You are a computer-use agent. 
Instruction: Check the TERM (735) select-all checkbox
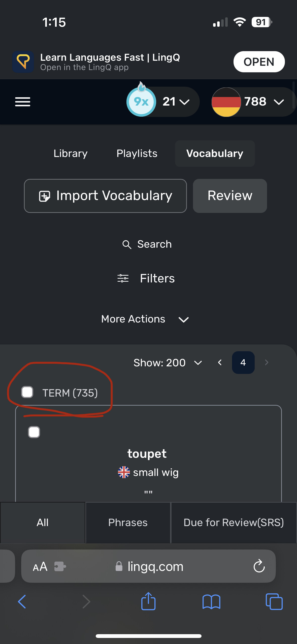tap(27, 392)
